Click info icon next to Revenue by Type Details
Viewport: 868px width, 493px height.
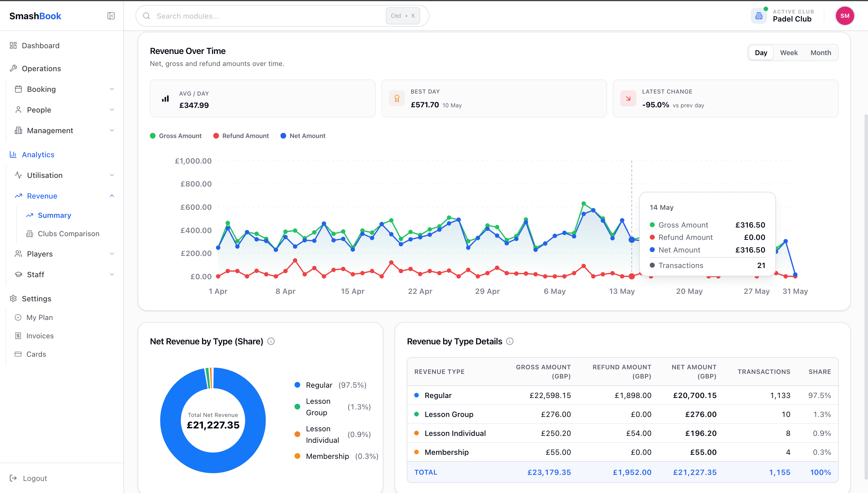coord(510,341)
